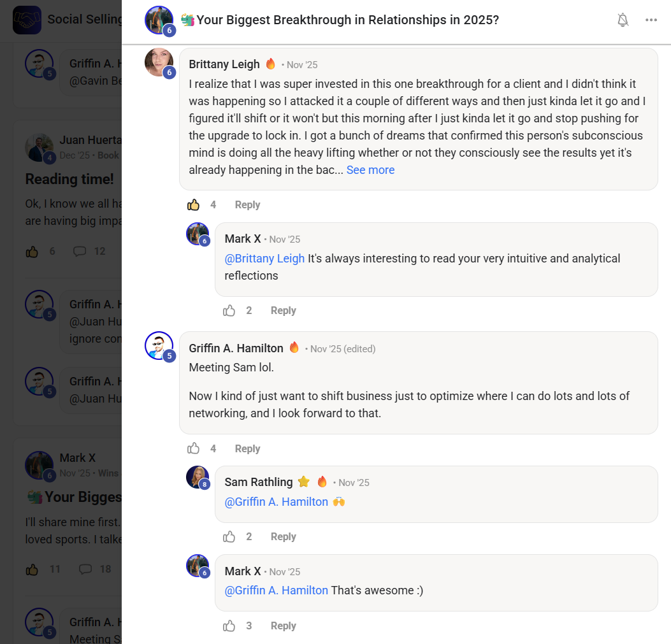671x644 pixels.
Task: Toggle the post notification bell
Action: (623, 20)
